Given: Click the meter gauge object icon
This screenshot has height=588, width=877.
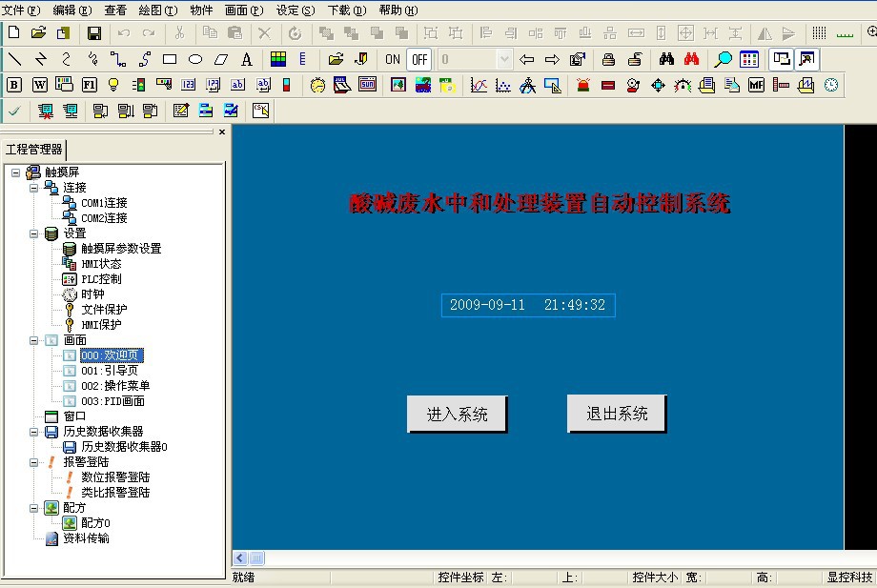Looking at the screenshot, I should (683, 85).
